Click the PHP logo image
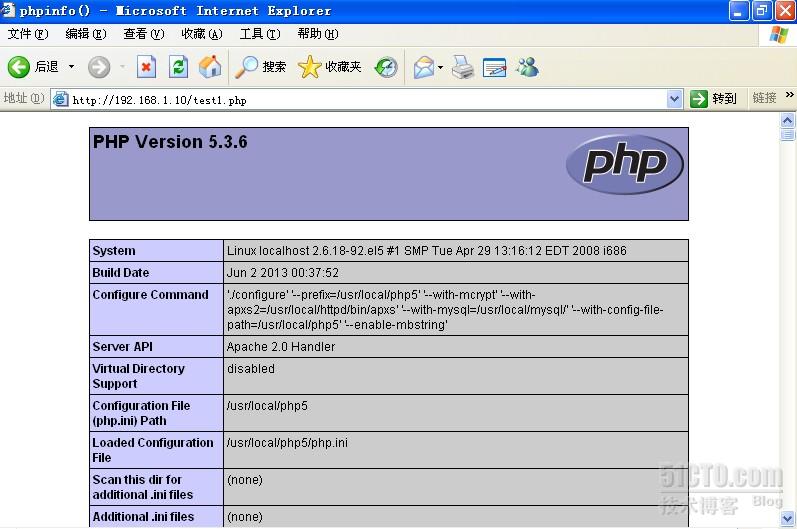The image size is (797, 529). click(x=624, y=164)
